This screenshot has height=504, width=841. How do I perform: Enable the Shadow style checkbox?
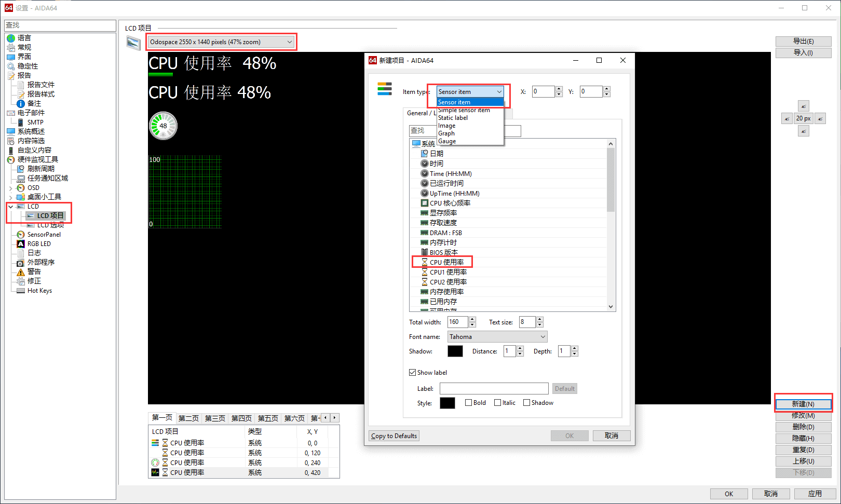point(526,403)
